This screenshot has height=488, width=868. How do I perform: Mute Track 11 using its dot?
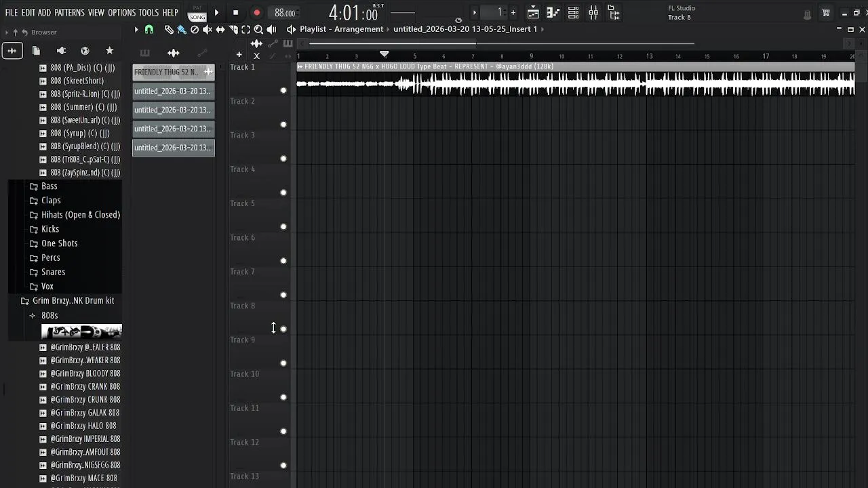point(283,431)
